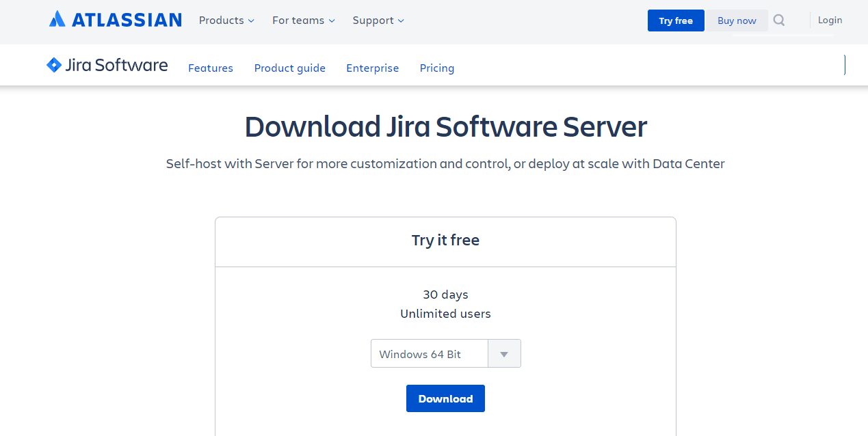The image size is (868, 436).
Task: Click the Try it free card header
Action: tap(445, 241)
